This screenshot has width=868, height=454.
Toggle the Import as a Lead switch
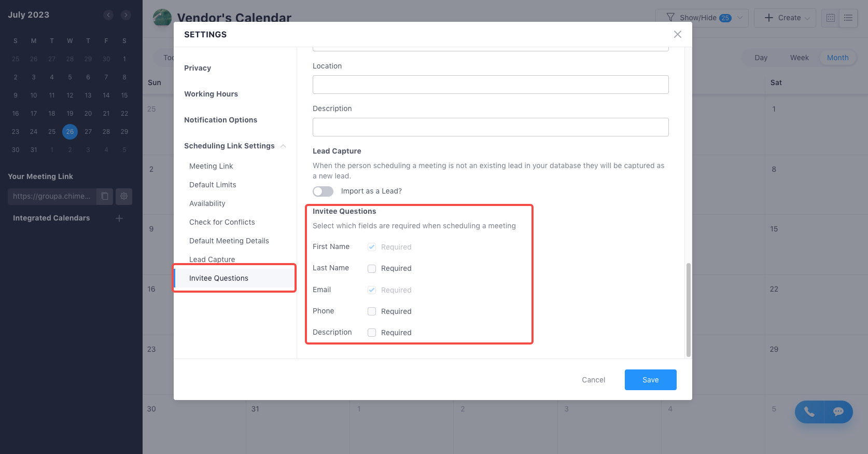[323, 191]
